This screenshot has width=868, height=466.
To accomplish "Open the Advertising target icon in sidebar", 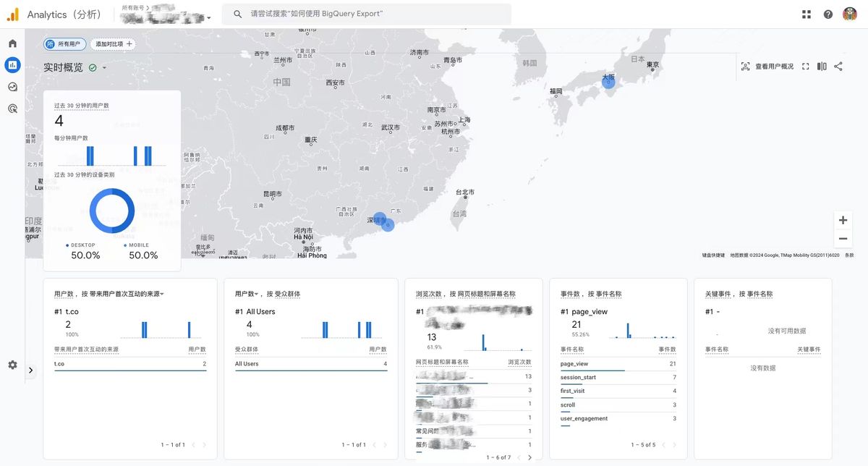I will (12, 109).
